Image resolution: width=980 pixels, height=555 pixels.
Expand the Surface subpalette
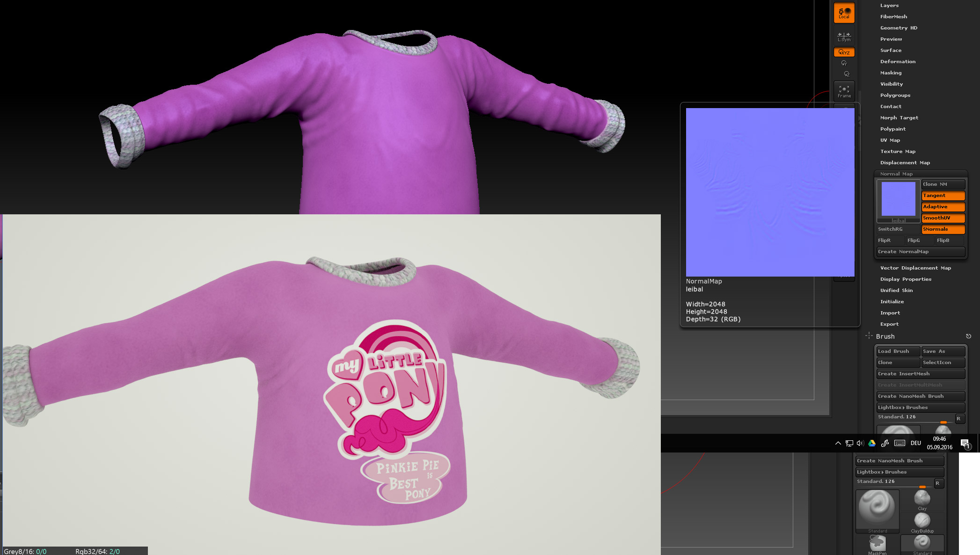coord(891,51)
